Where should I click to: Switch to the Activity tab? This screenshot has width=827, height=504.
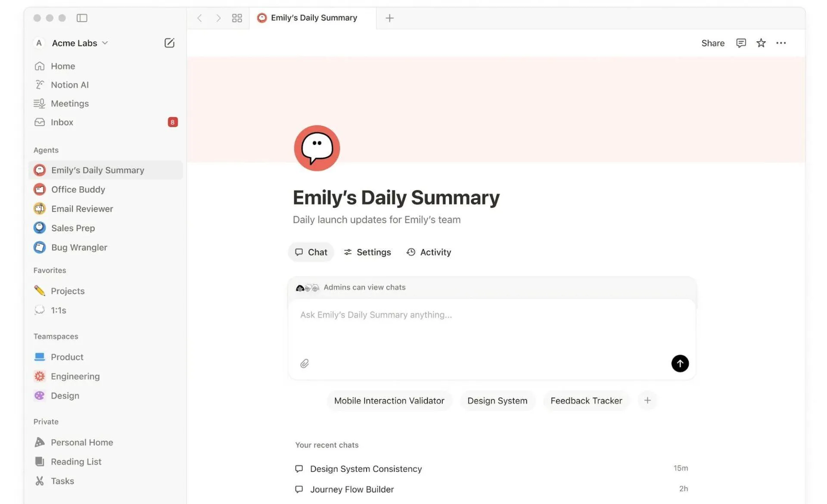[x=429, y=252]
